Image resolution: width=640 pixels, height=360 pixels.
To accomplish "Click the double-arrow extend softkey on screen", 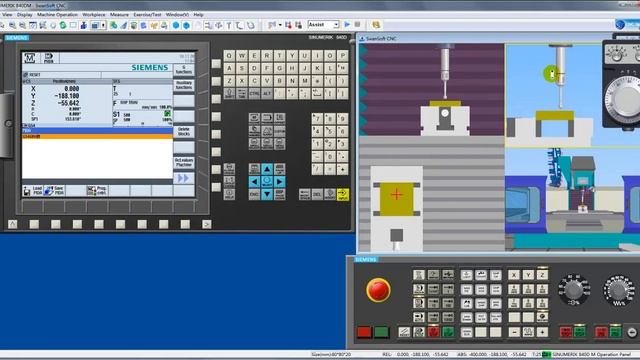I will [184, 178].
